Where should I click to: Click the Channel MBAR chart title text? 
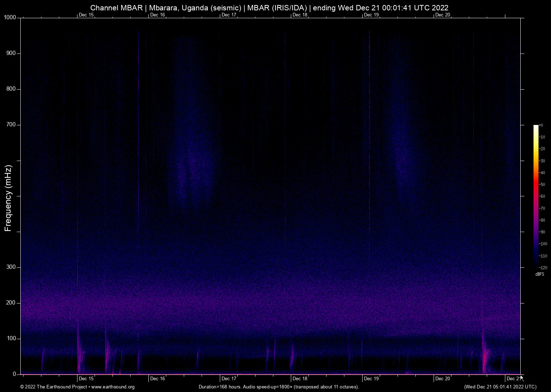pyautogui.click(x=269, y=7)
